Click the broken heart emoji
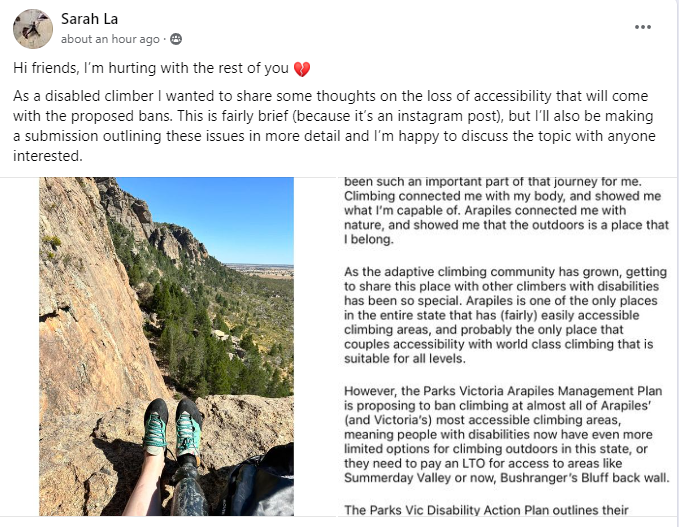679x527 pixels. (302, 69)
